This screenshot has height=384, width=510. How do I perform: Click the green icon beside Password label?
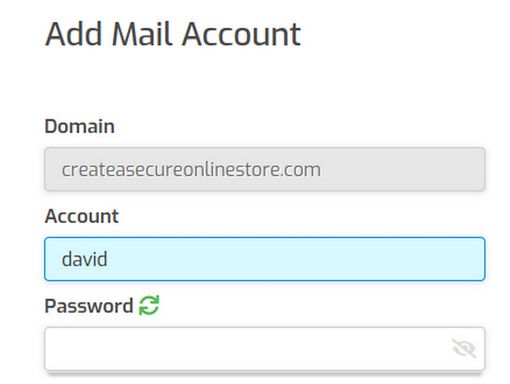click(x=149, y=305)
